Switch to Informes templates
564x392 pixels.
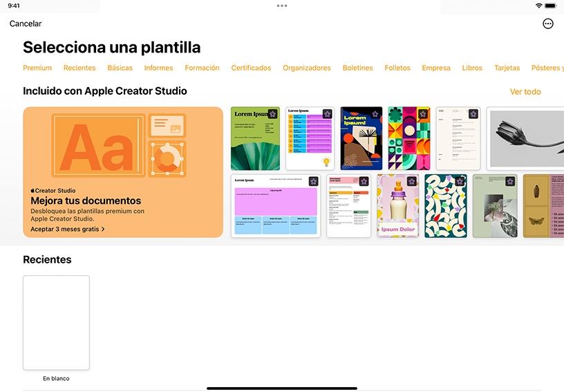click(x=159, y=68)
